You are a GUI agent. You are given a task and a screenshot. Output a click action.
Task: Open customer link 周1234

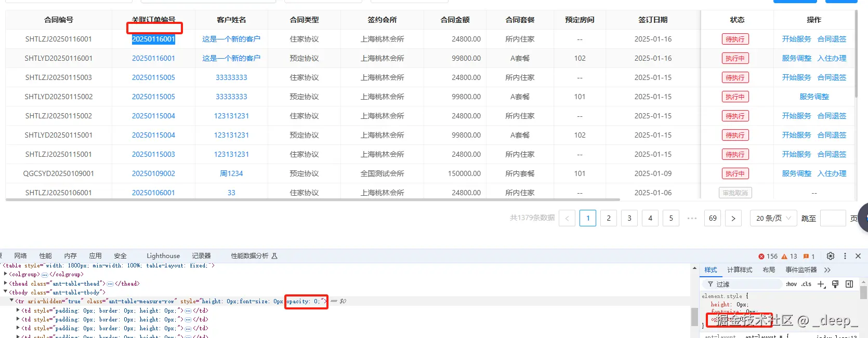(x=231, y=173)
